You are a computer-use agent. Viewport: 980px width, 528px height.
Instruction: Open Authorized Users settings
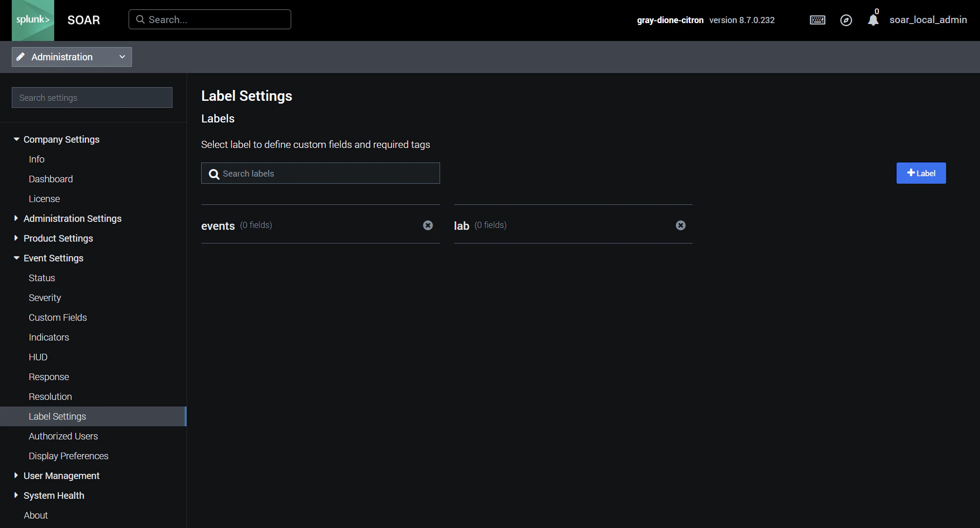pos(63,436)
